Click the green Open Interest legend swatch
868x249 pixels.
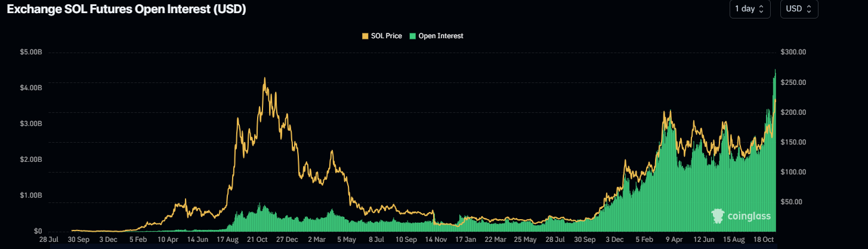pos(412,36)
